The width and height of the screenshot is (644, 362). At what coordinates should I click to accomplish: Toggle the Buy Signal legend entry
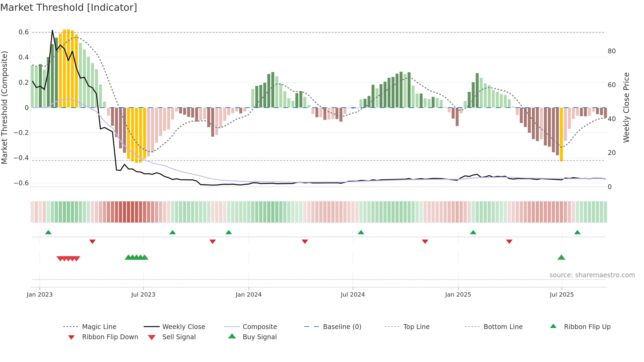(252, 337)
